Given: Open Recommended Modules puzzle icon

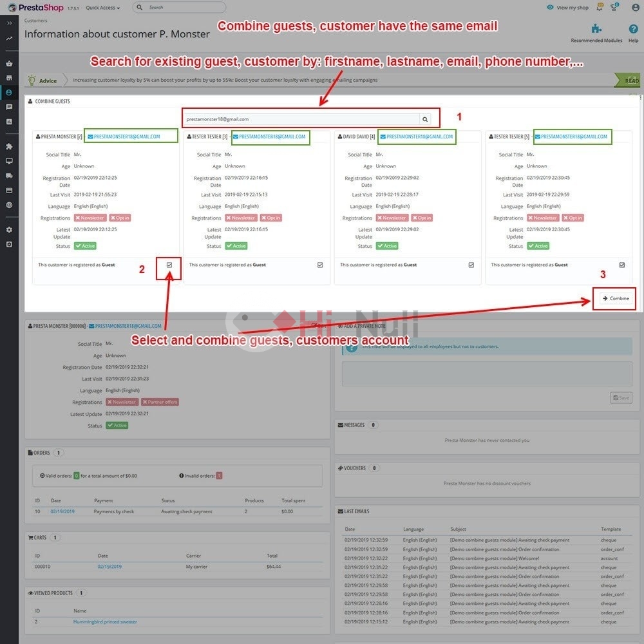Looking at the screenshot, I should click(x=596, y=29).
